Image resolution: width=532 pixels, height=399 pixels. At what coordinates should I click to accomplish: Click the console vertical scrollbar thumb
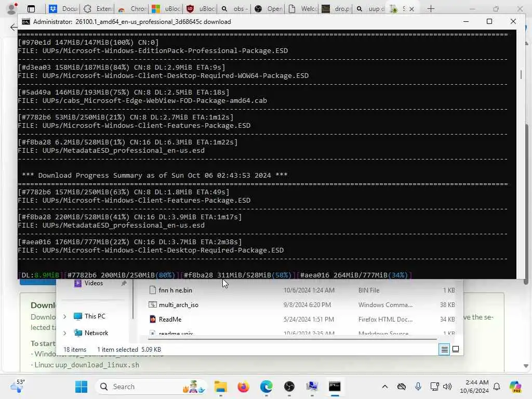(521, 74)
